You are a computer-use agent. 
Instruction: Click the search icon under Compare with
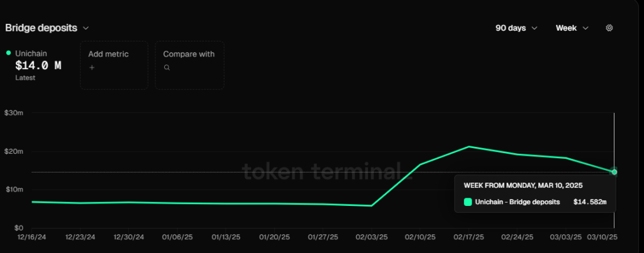coord(167,68)
